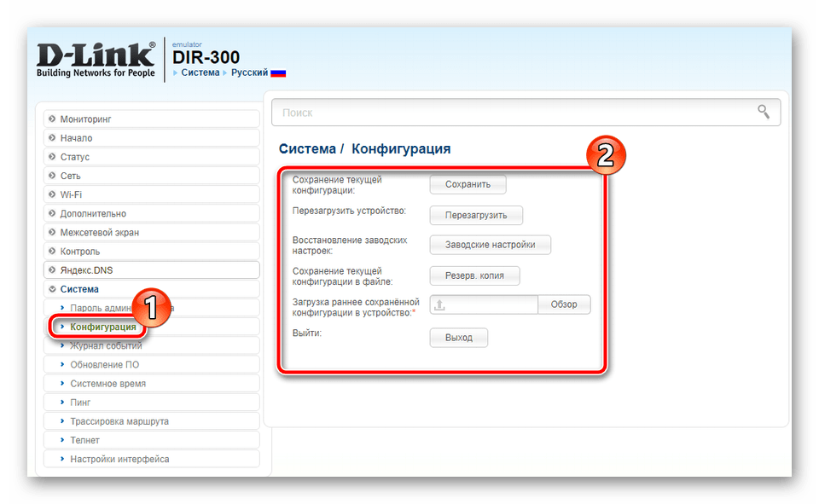Click the Резерв. копия button
Screen dimensions: 819x504
coord(474,275)
